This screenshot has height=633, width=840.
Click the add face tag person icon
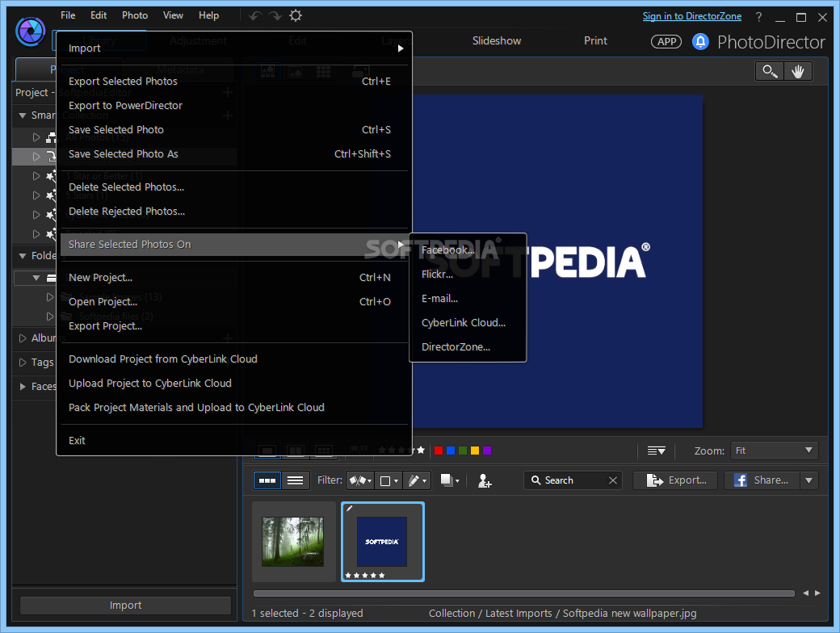[x=485, y=481]
